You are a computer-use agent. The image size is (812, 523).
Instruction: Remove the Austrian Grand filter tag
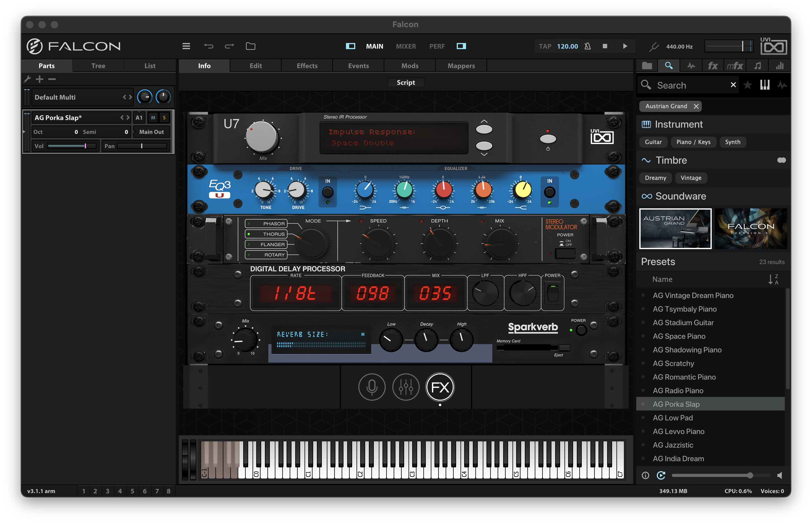pos(696,106)
